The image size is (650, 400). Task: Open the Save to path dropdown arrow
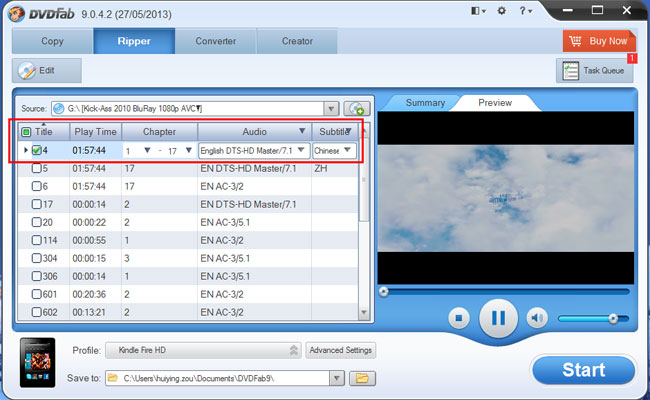(337, 378)
